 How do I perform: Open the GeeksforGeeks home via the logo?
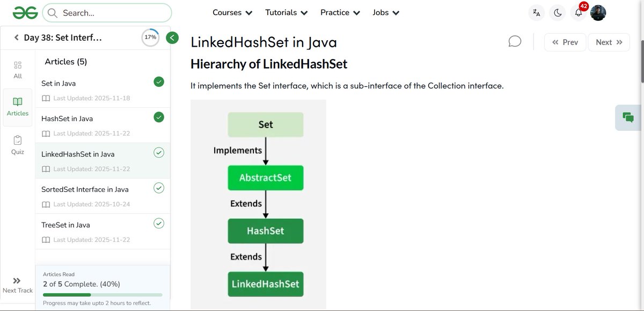coord(25,12)
